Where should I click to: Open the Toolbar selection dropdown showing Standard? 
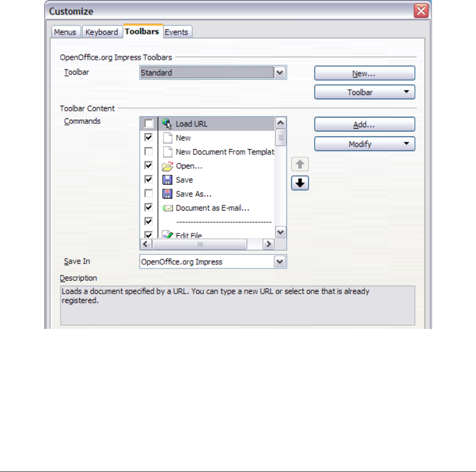click(x=213, y=73)
